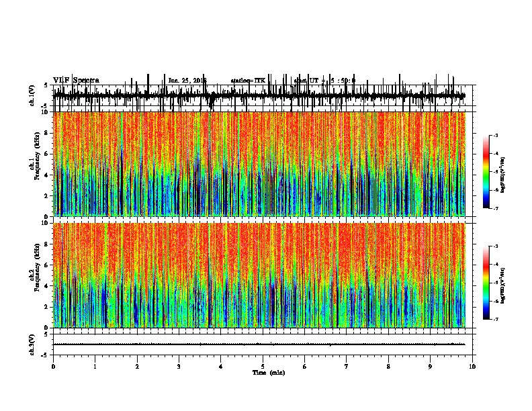Viewport: 532px width, 411px height.
Task: Click time tick label "5" on bottom axis
Action: [263, 367]
